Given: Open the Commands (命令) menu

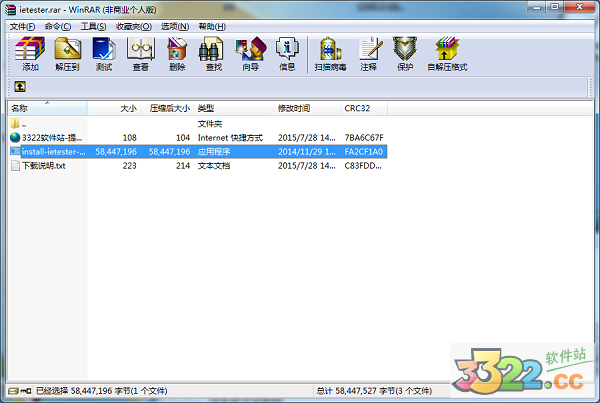Looking at the screenshot, I should click(x=58, y=26).
